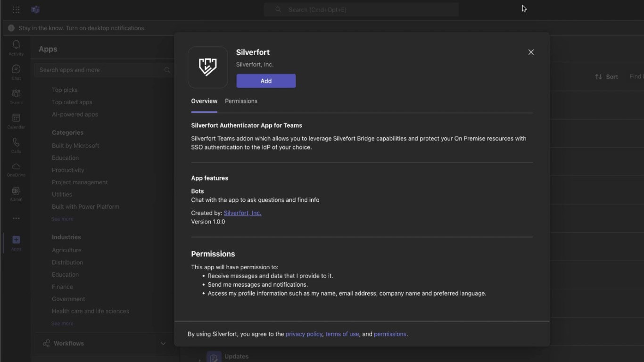Open the Calls phone icon
This screenshot has height=362, width=644.
pyautogui.click(x=16, y=143)
